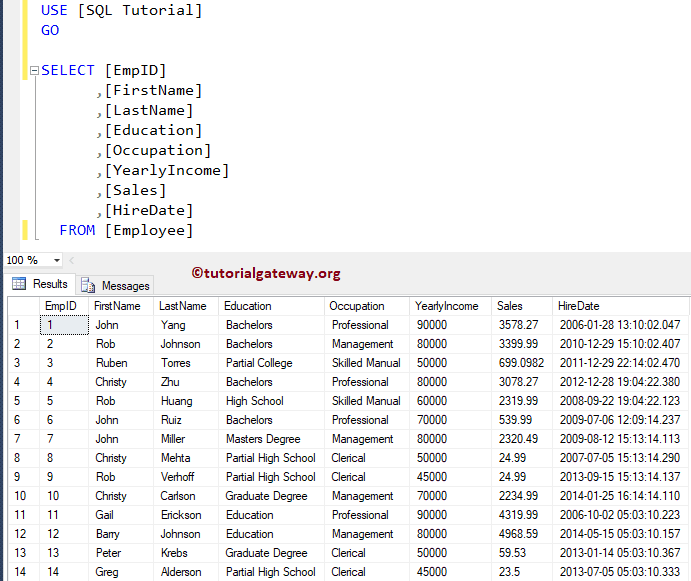Image resolution: width=691 pixels, height=581 pixels.
Task: Click the last name cell Erickson
Action: click(x=186, y=514)
